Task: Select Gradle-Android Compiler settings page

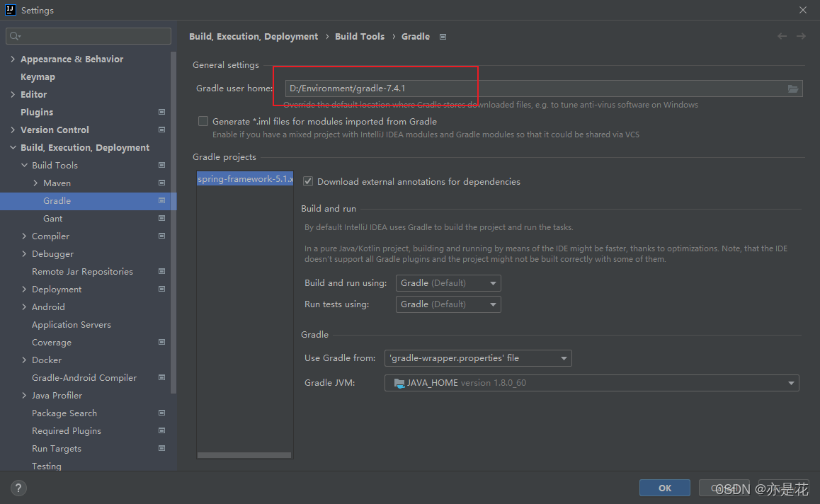Action: point(84,377)
